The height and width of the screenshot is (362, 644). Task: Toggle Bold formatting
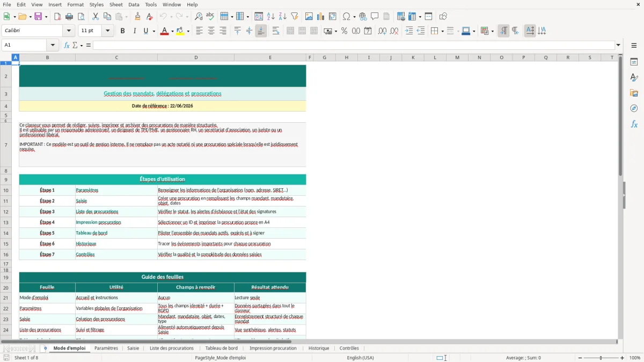tap(122, 31)
